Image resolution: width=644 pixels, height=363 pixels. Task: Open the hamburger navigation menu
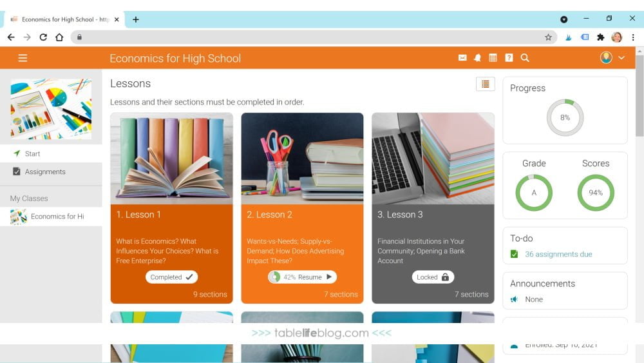pyautogui.click(x=23, y=58)
